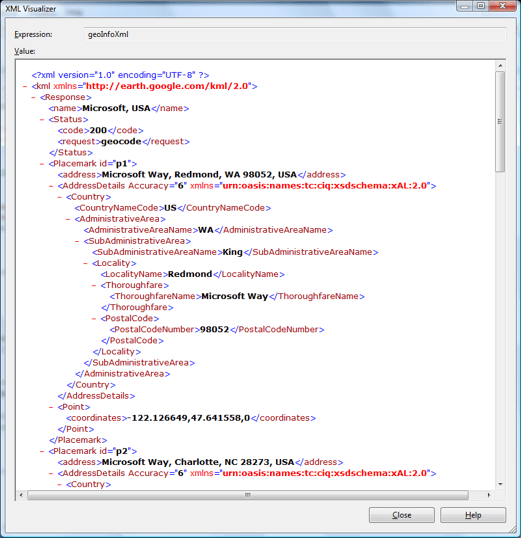Screen dimensions: 521x538
Task: Click the vertical scrollbar down arrow
Action: 500,484
